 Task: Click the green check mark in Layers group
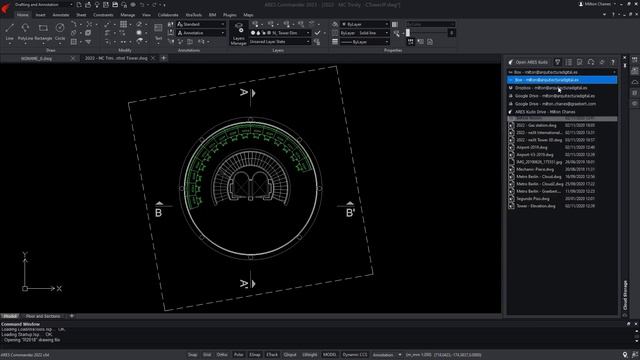[317, 33]
